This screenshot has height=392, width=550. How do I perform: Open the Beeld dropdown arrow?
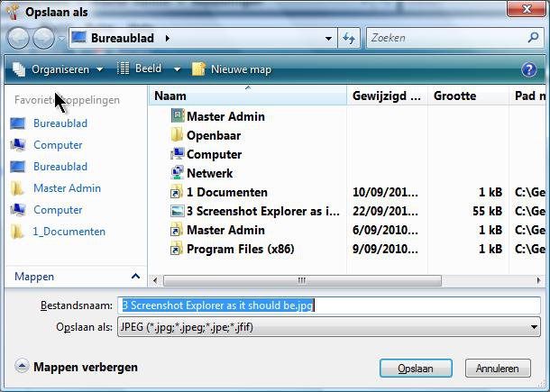click(177, 69)
